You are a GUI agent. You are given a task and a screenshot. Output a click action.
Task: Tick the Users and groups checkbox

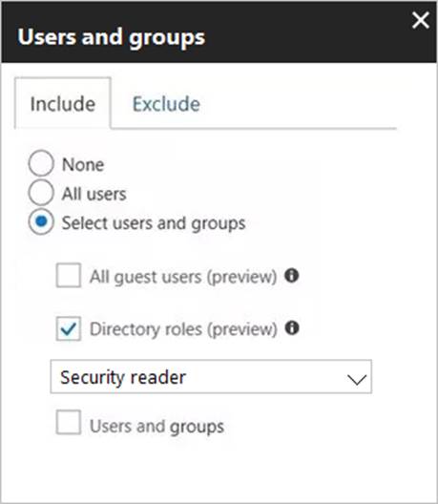[69, 422]
